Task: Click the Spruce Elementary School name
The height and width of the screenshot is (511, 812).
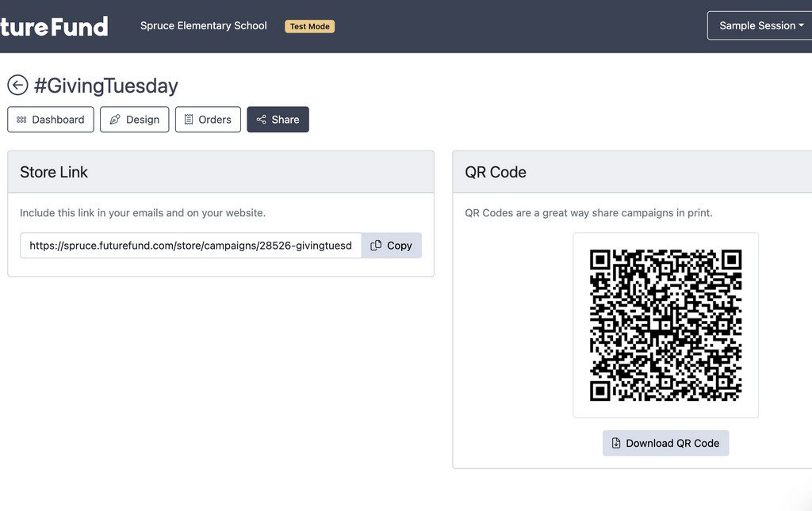Action: coord(204,25)
